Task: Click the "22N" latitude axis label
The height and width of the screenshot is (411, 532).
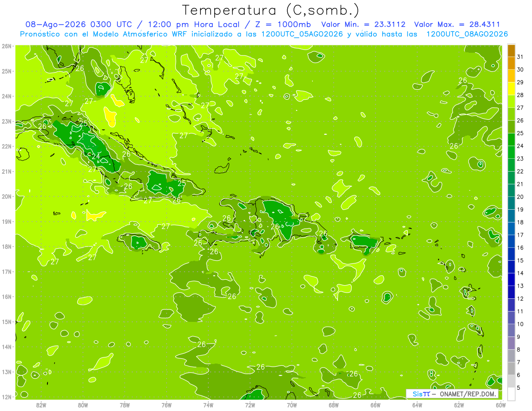Action: tap(6, 146)
